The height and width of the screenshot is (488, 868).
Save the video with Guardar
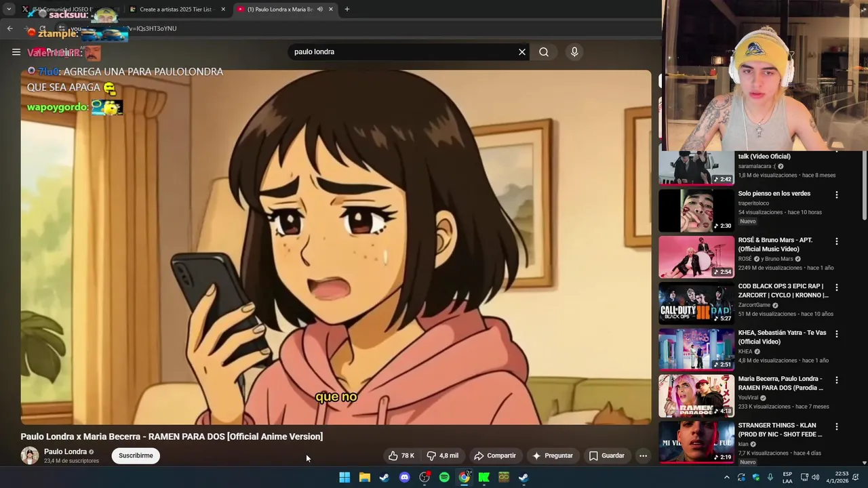(x=606, y=455)
